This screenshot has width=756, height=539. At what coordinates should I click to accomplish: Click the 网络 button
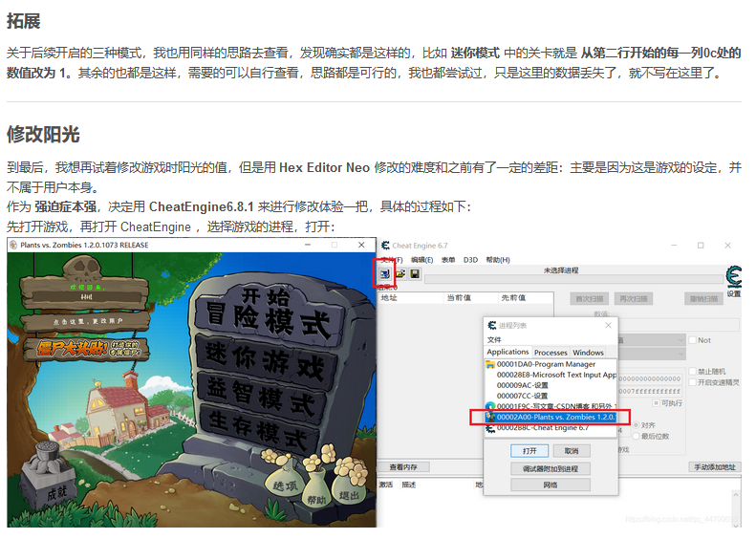(551, 485)
